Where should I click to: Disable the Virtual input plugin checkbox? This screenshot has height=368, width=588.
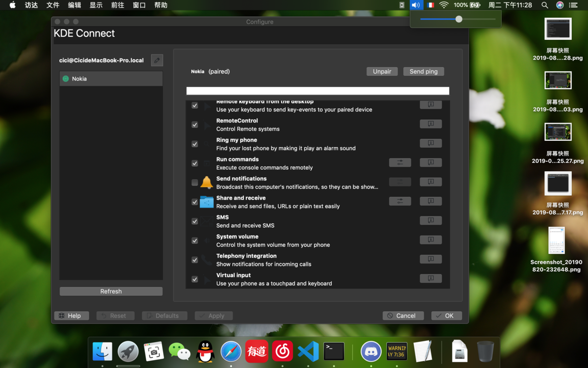point(195,279)
